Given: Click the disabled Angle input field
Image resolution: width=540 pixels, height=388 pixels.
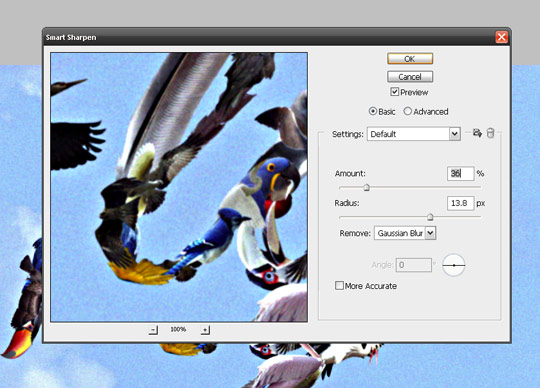Looking at the screenshot, I should click(414, 265).
